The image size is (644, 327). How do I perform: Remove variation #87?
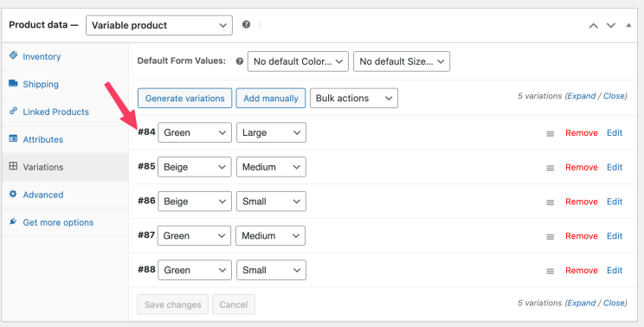pos(581,236)
